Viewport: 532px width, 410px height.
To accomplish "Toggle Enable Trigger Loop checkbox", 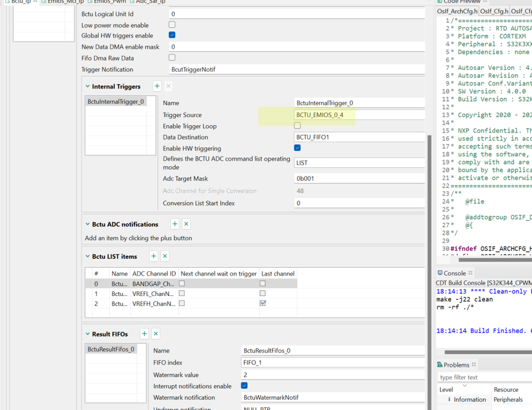I will click(297, 126).
